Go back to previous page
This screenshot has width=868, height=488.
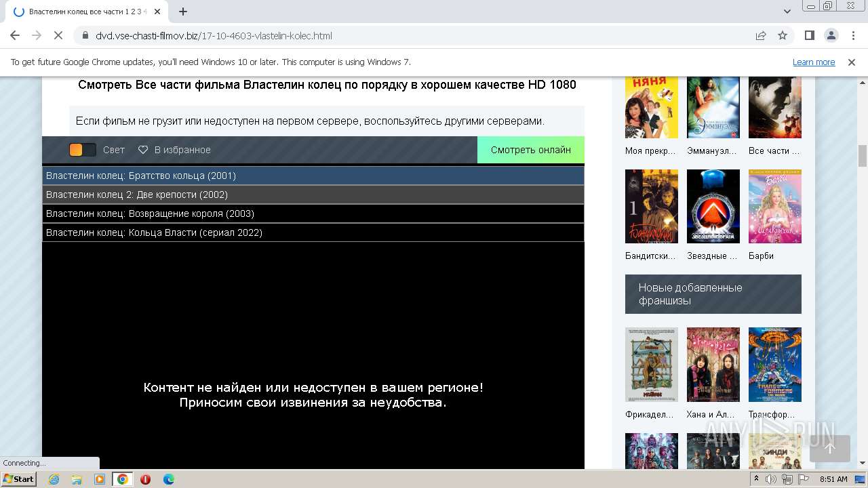click(15, 35)
